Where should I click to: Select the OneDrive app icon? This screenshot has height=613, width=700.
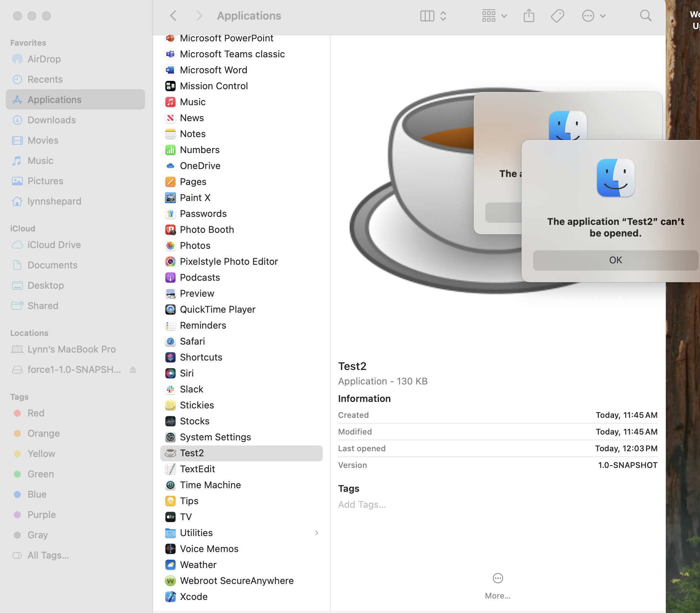[170, 165]
